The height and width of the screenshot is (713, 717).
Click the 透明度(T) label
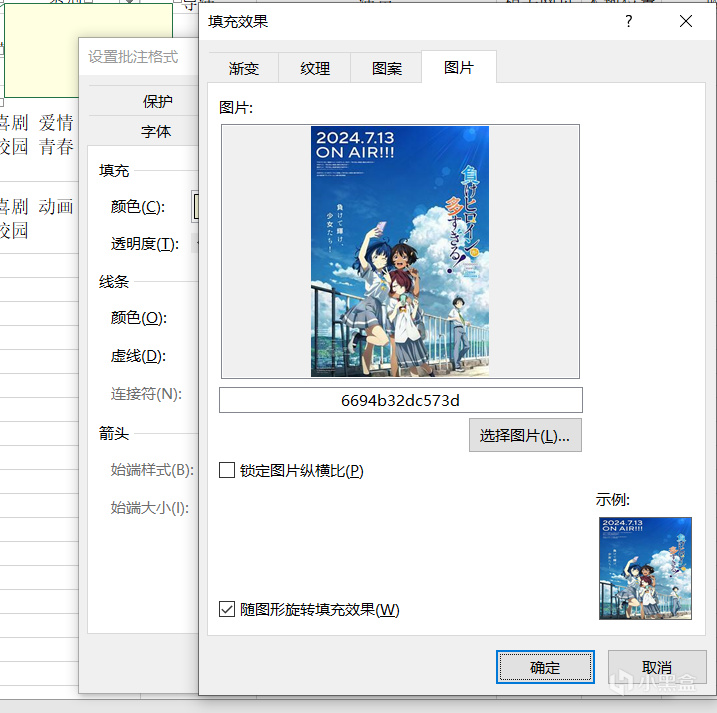click(144, 244)
